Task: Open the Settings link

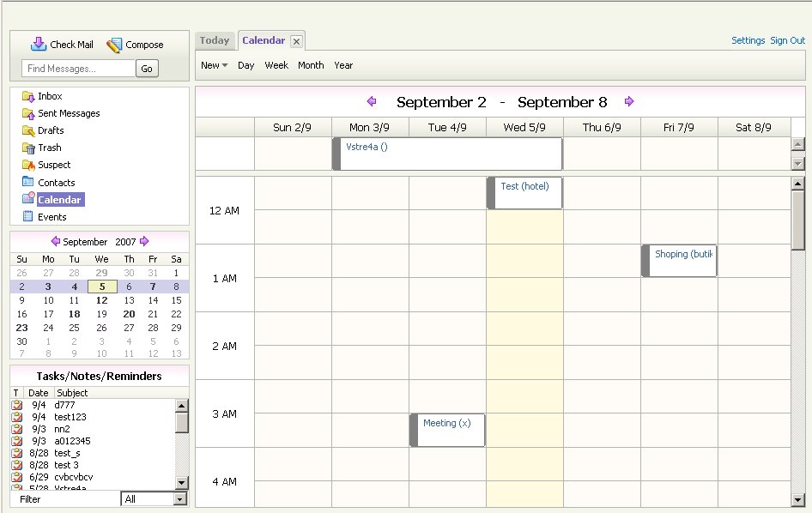Action: 748,39
